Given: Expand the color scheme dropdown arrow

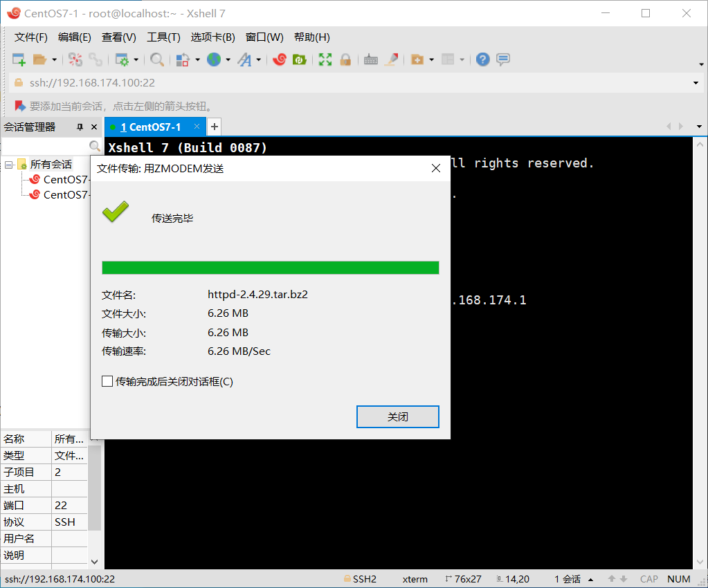Looking at the screenshot, I should click(197, 59).
